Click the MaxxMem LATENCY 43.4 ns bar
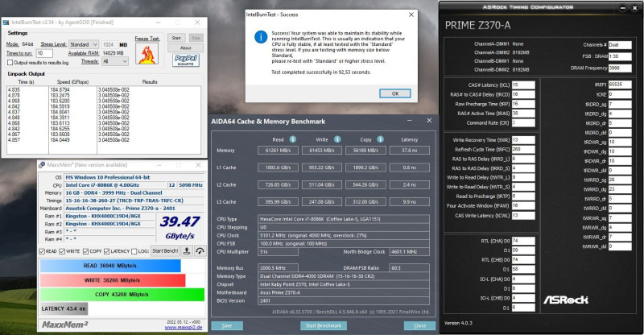Viewport: 644px width, 335px height. (64, 308)
